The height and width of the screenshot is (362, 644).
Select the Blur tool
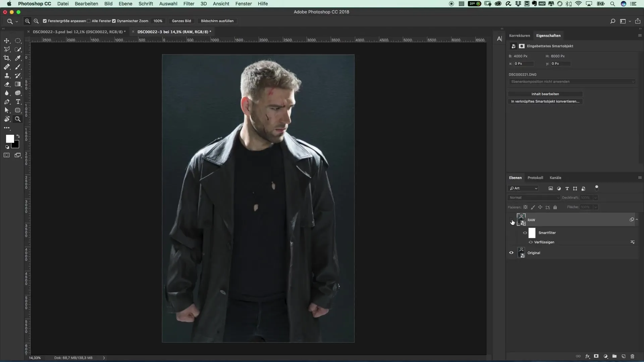[x=7, y=93]
